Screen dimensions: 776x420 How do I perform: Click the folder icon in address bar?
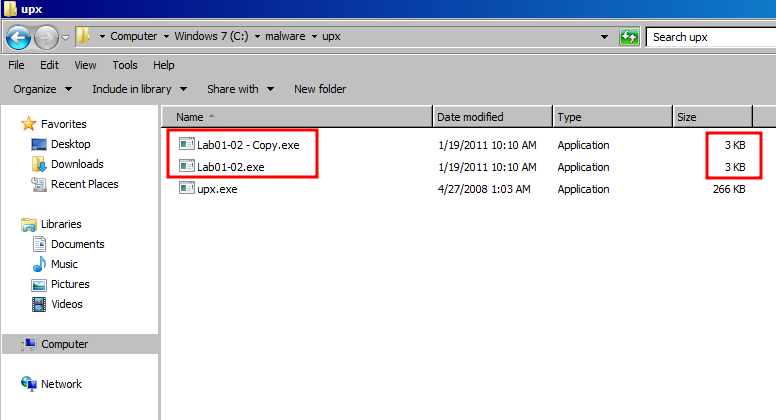click(x=83, y=36)
